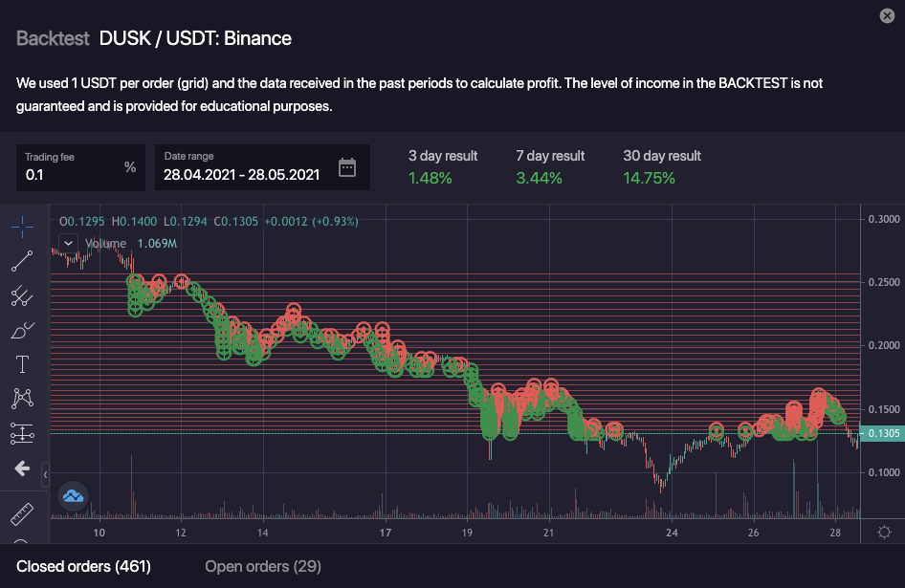
Task: Select the brush drawing tool
Action: point(22,331)
